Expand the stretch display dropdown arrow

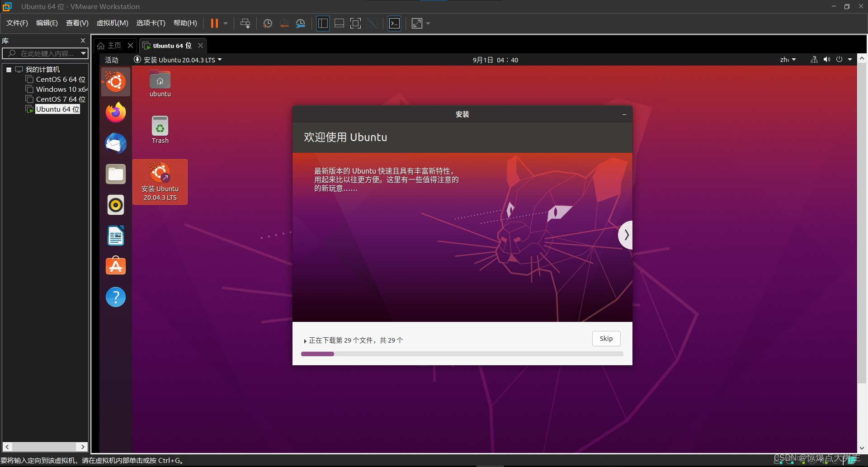tap(428, 23)
